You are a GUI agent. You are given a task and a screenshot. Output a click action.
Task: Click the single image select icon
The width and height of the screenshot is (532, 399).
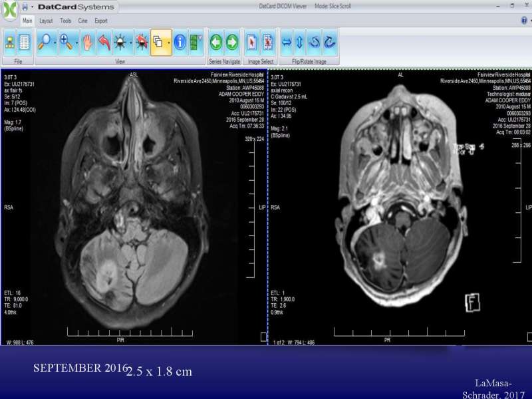[x=252, y=43]
